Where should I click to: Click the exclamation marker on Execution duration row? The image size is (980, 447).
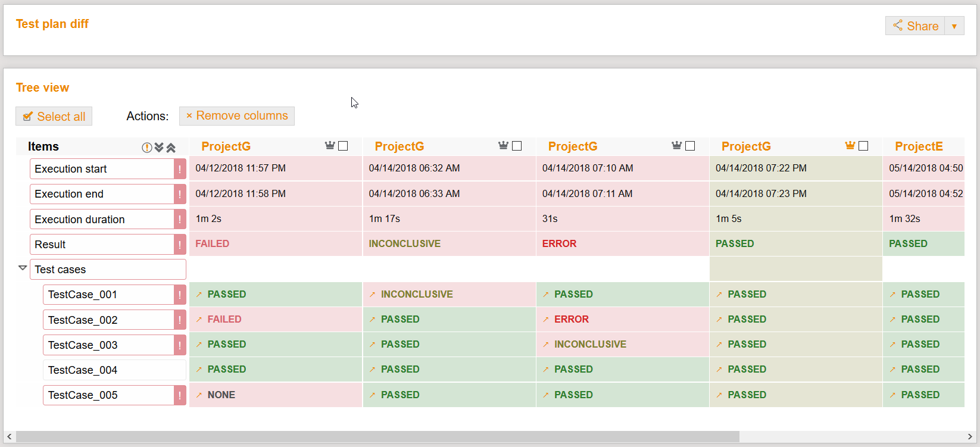coord(180,219)
